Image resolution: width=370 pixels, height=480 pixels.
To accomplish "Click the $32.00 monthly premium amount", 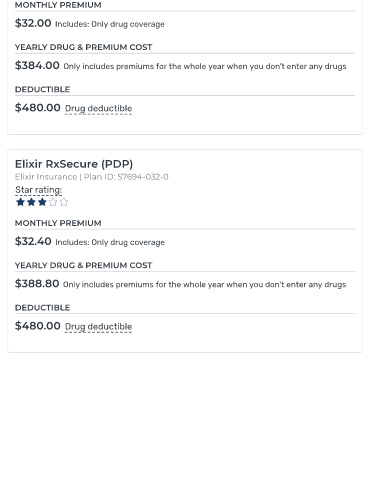I will click(x=33, y=23).
